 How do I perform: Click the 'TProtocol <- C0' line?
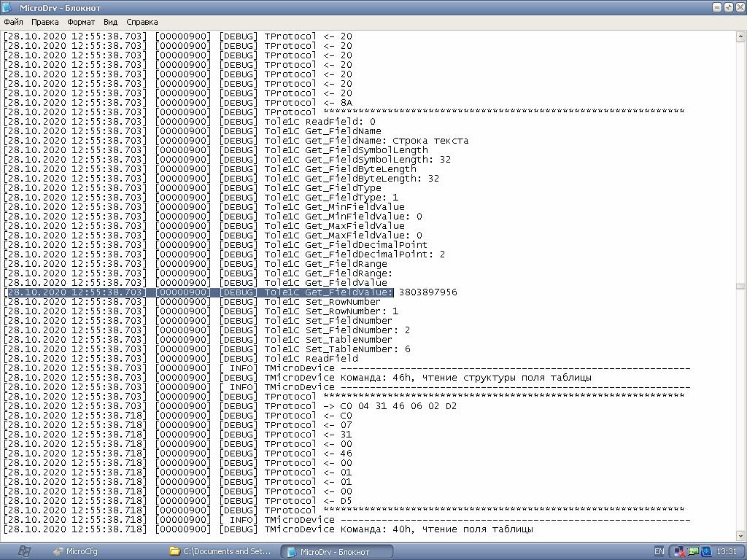(x=178, y=416)
